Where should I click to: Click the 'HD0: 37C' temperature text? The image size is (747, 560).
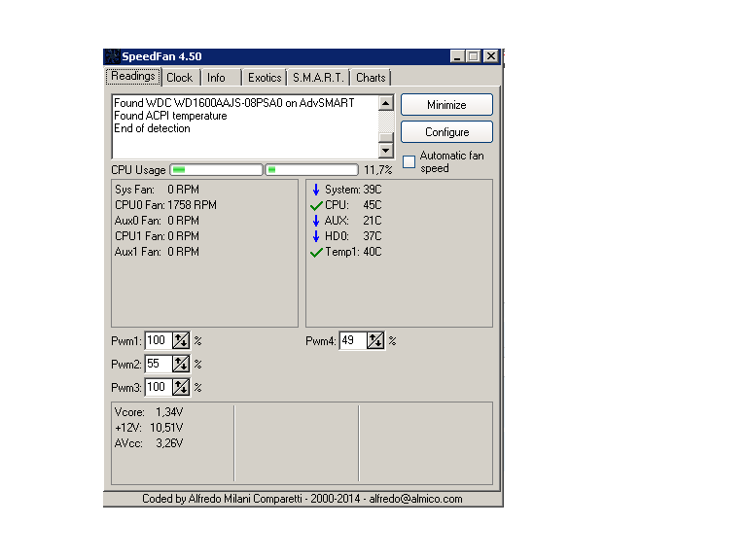click(353, 236)
